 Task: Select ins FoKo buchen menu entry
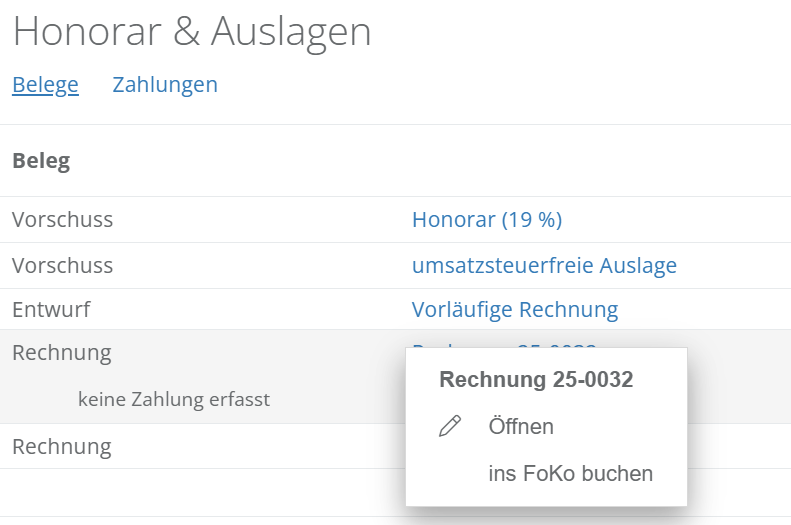[x=570, y=474]
